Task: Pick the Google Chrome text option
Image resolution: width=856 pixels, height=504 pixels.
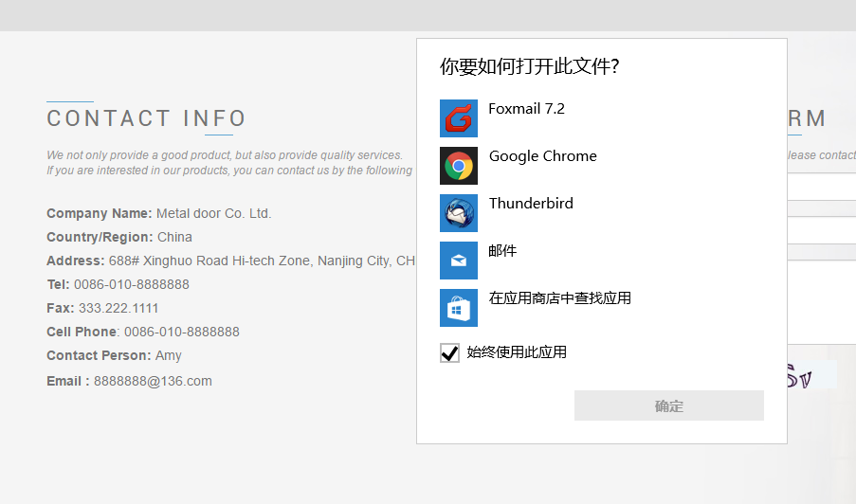Action: (542, 156)
